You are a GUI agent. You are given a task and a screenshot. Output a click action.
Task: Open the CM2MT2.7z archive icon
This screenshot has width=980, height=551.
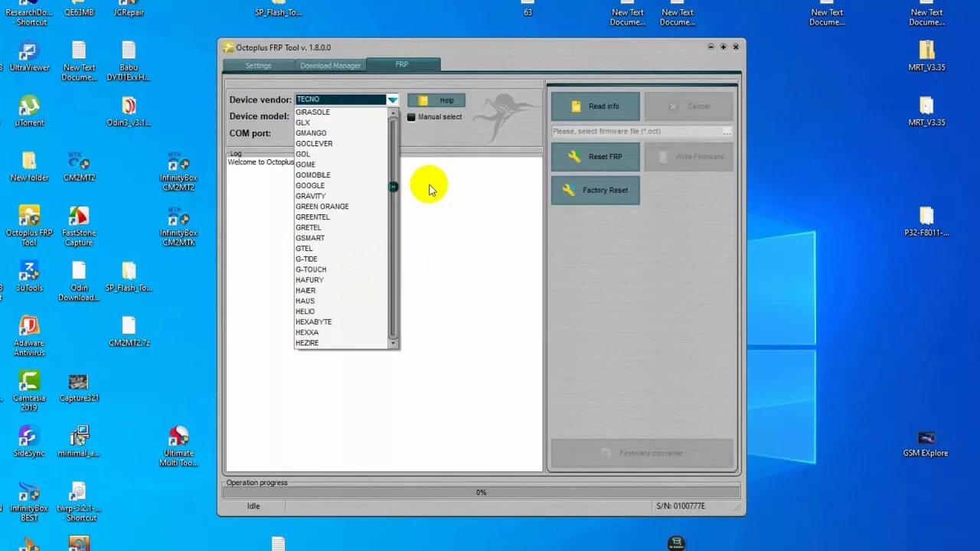tap(129, 332)
